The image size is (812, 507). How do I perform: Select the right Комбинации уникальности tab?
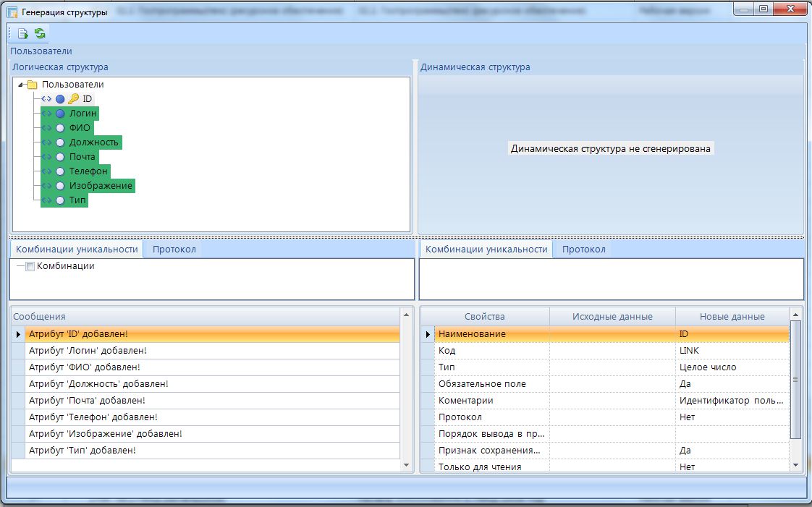click(x=486, y=250)
